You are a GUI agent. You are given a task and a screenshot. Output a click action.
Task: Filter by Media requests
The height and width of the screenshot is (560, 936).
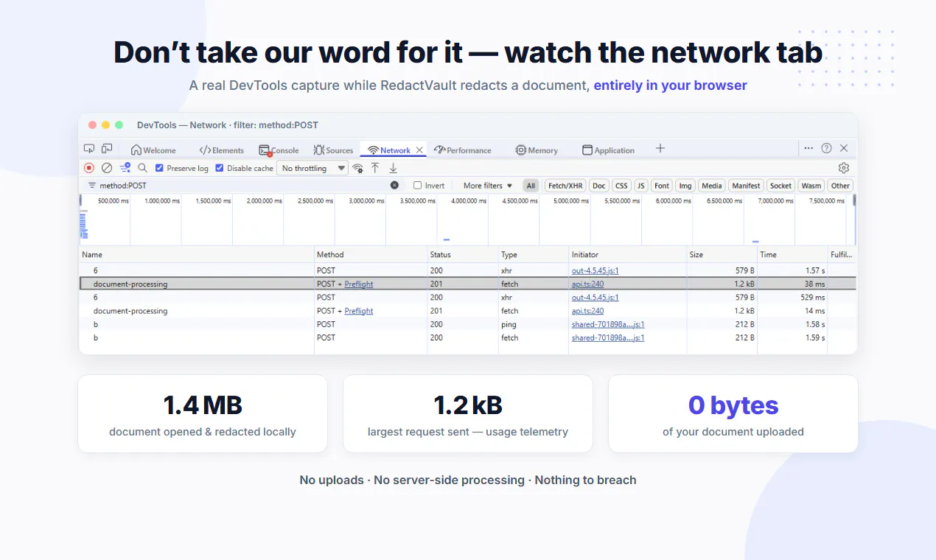point(712,186)
